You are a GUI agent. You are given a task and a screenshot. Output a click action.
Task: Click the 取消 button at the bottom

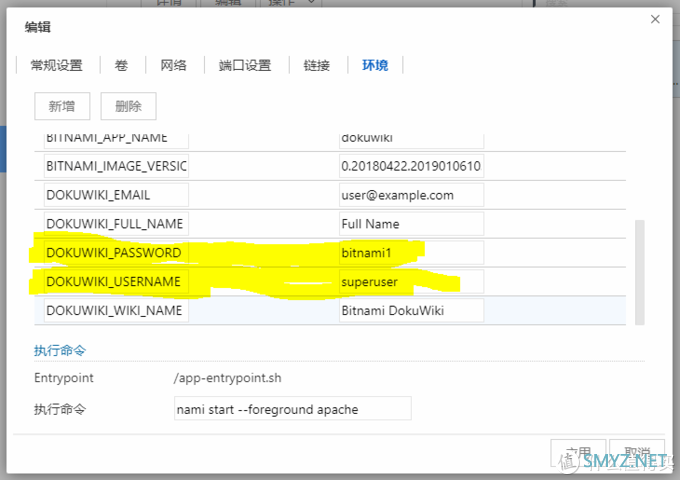(637, 452)
